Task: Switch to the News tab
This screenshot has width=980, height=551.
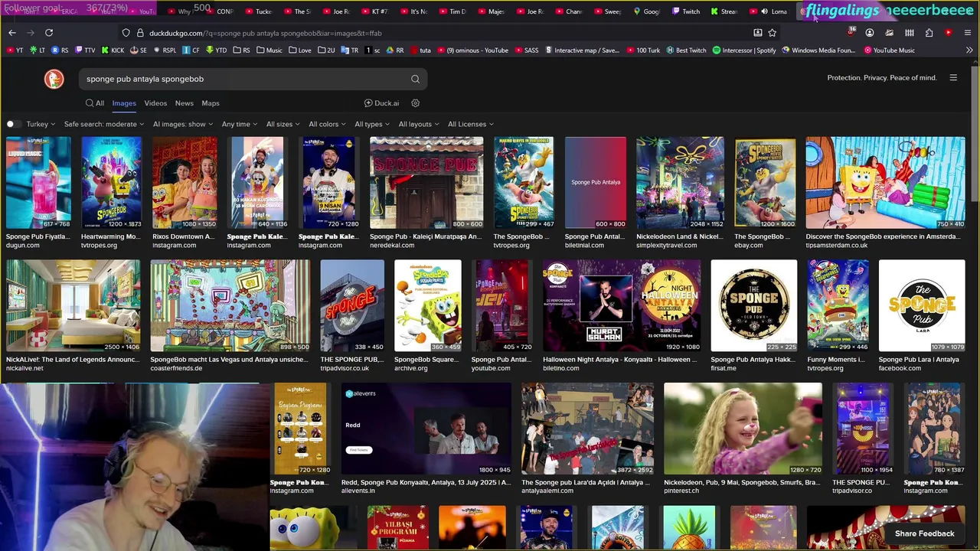Action: tap(185, 103)
